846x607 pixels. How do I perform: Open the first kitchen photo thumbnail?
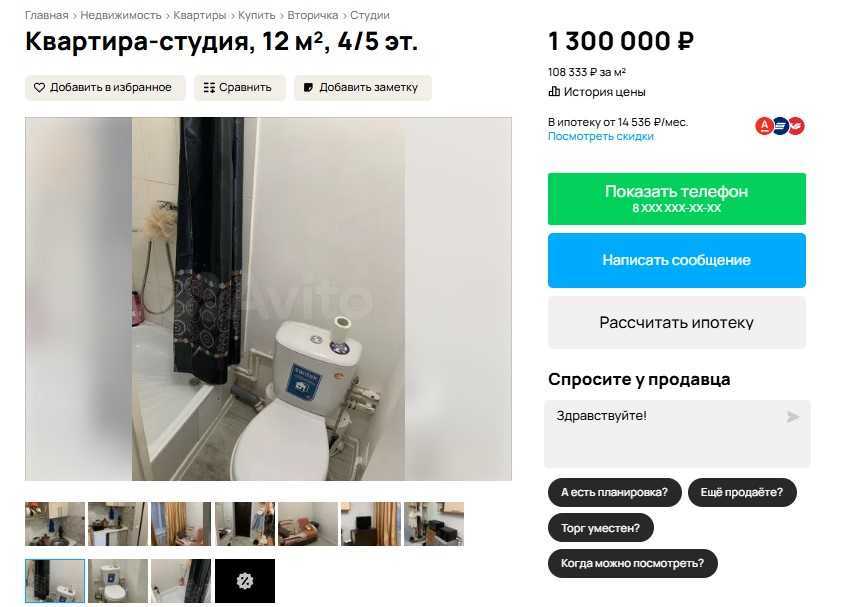(x=55, y=523)
